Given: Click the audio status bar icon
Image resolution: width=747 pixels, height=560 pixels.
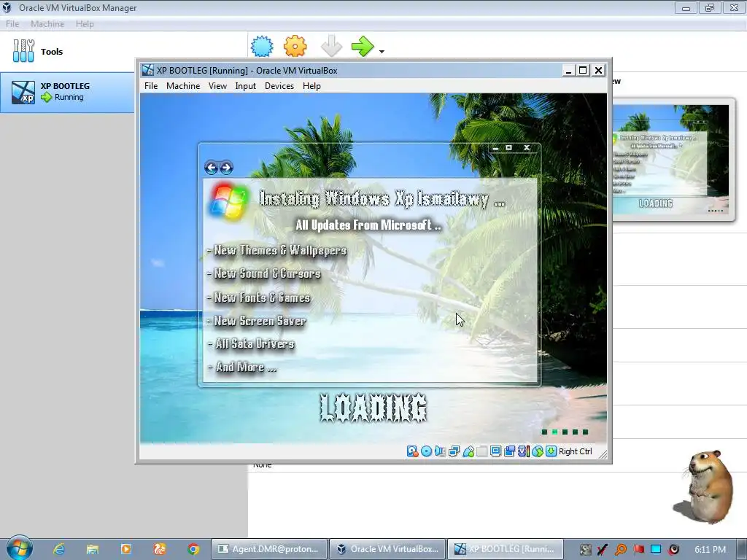Looking at the screenshot, I should 440,451.
